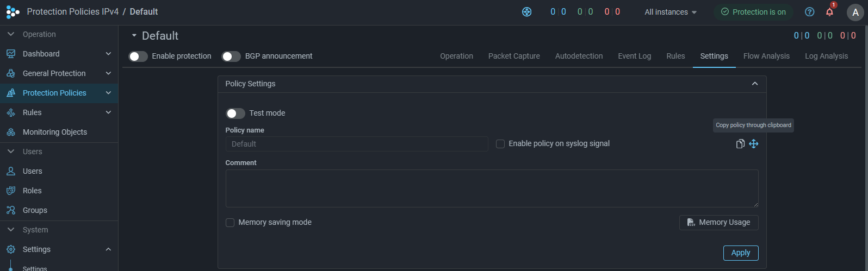The height and width of the screenshot is (271, 868).
Task: Check Enable policy on syslog signal
Action: [500, 144]
